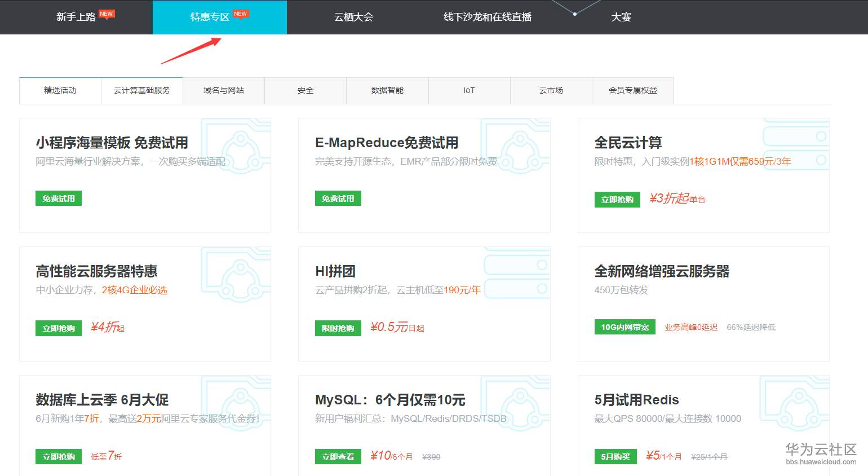Go to 云栖大会 in the navigation bar
868x476 pixels.
(x=354, y=17)
